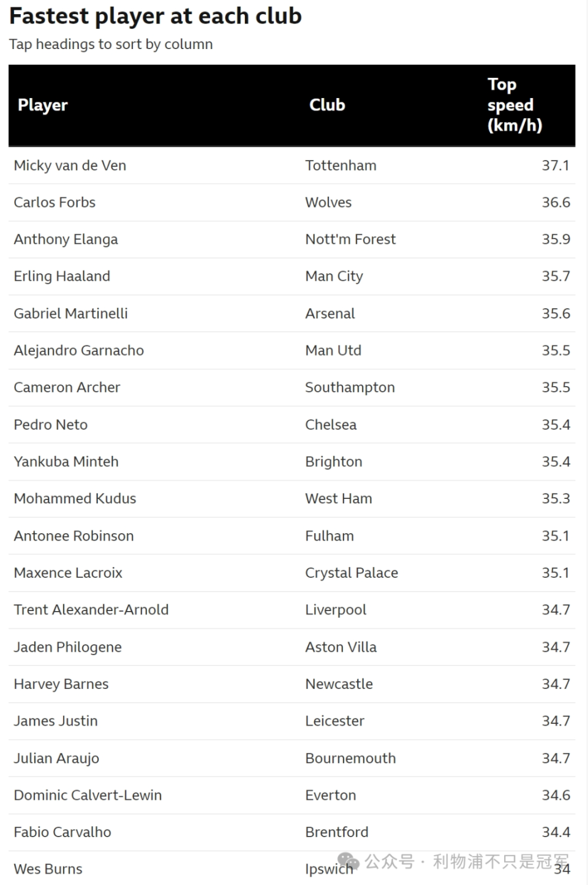
Task: Click the Mohammed Kudus player name
Action: click(75, 498)
